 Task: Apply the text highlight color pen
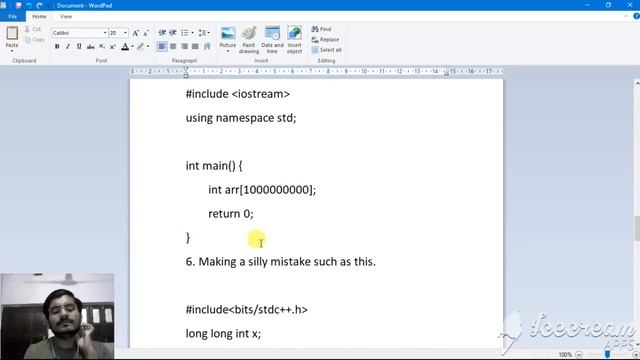[140, 47]
